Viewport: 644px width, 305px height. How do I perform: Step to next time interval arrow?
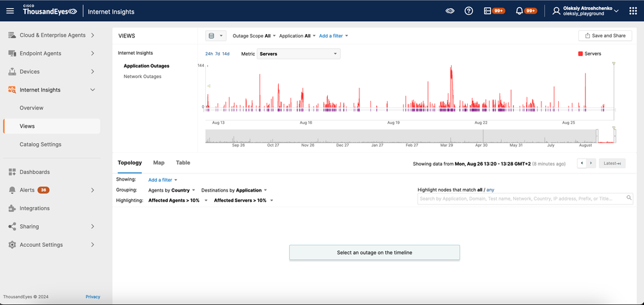(591, 163)
